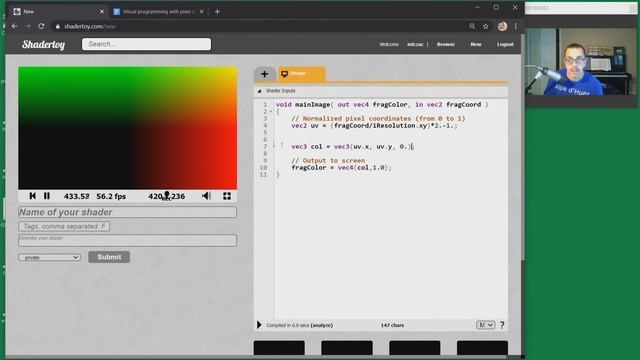Click the browser address bar URL
This screenshot has width=640, height=360.
pyautogui.click(x=90, y=26)
